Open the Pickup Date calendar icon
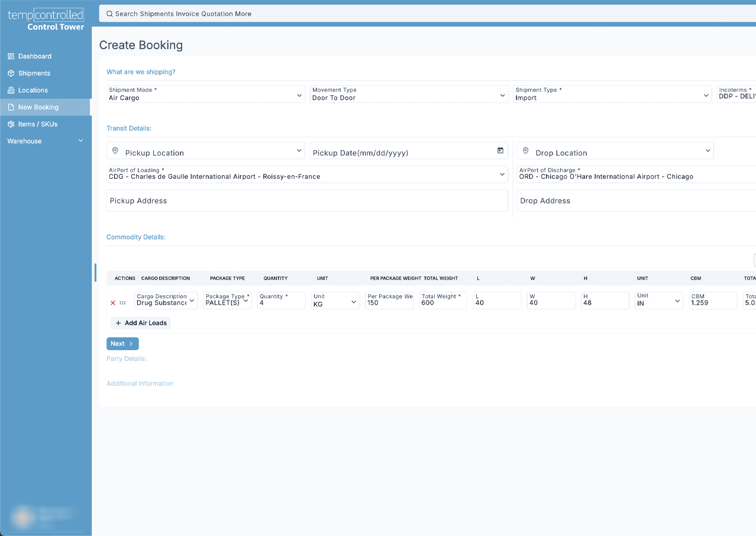 click(500, 151)
